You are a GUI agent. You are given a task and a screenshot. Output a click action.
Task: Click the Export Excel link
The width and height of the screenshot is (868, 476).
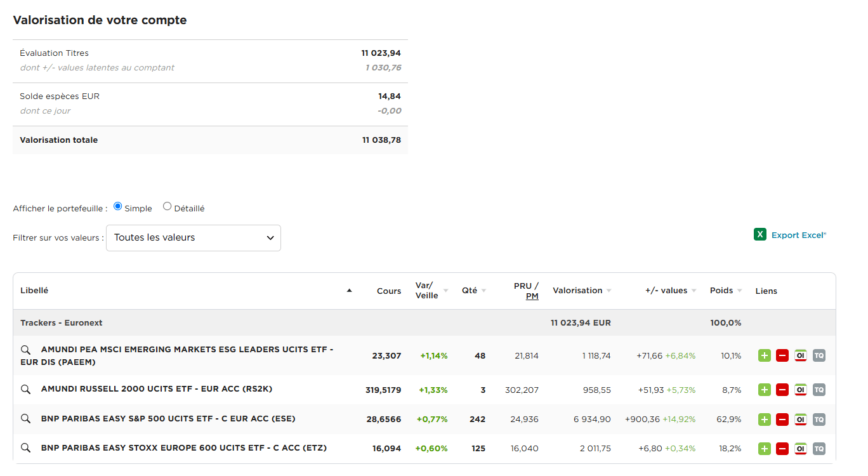(x=799, y=235)
